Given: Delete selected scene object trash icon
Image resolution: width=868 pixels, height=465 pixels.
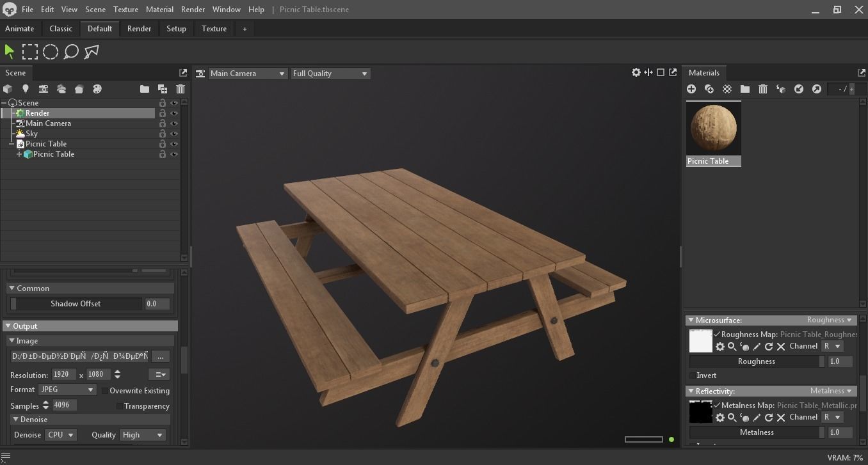Looking at the screenshot, I should coord(181,89).
